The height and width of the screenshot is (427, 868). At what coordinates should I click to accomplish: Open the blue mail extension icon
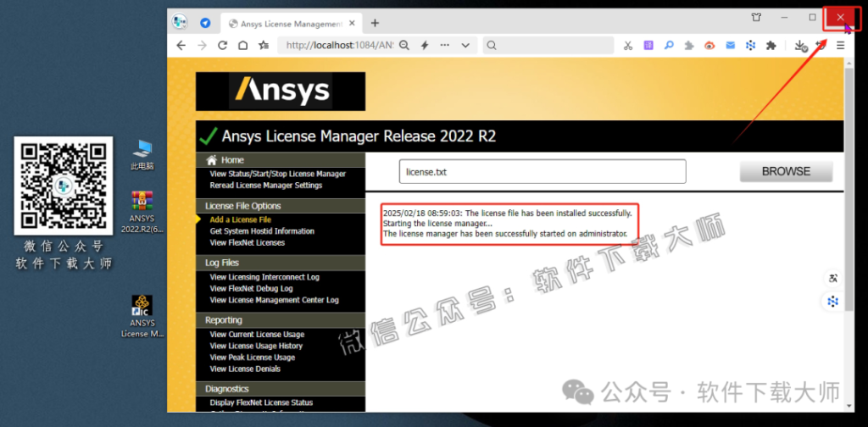pos(730,46)
